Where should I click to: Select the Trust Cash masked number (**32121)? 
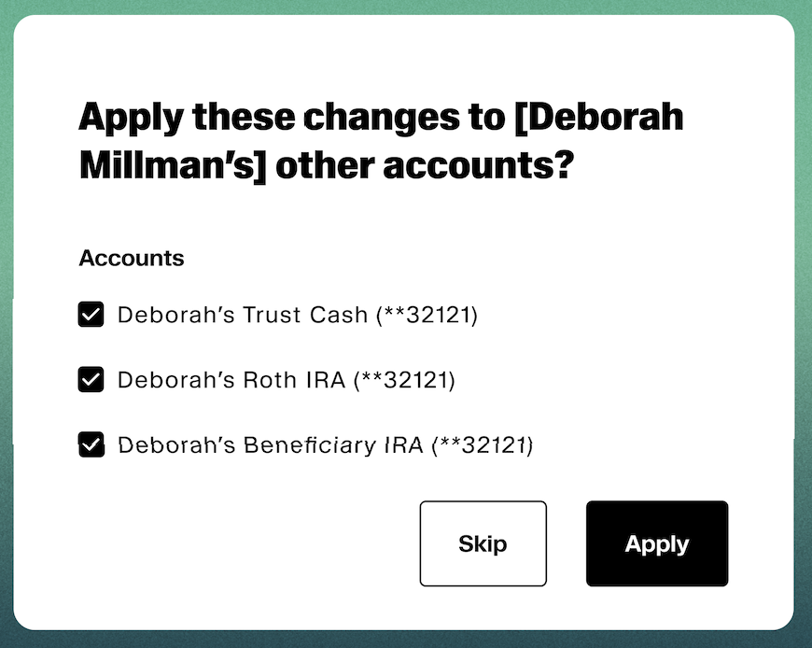click(427, 316)
